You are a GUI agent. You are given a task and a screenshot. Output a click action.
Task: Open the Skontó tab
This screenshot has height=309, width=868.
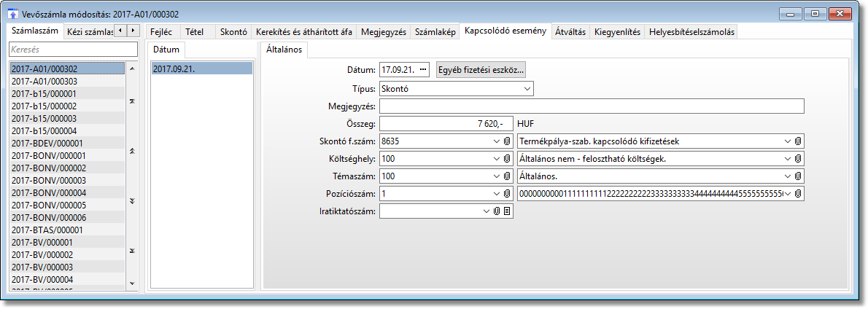pyautogui.click(x=233, y=32)
